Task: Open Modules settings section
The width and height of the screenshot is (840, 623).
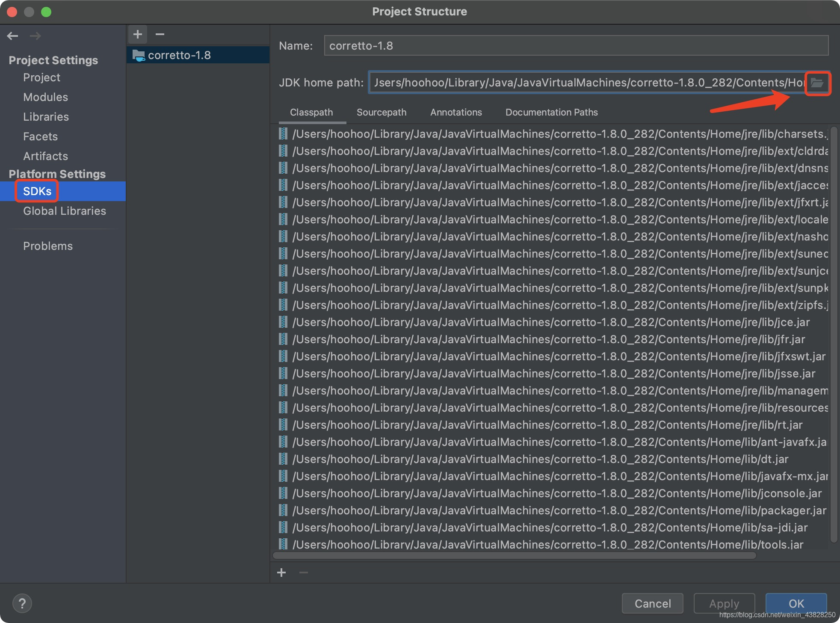Action: pyautogui.click(x=45, y=97)
